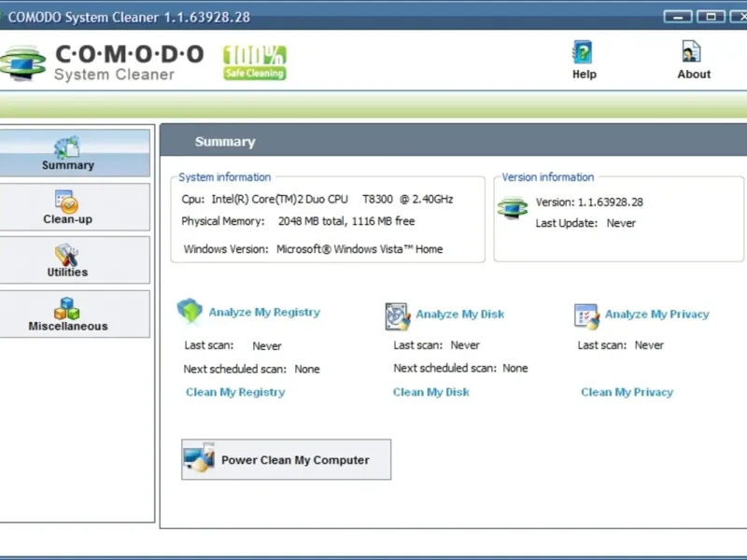Open the About label
Viewport: 747px width, 560px height.
point(694,75)
